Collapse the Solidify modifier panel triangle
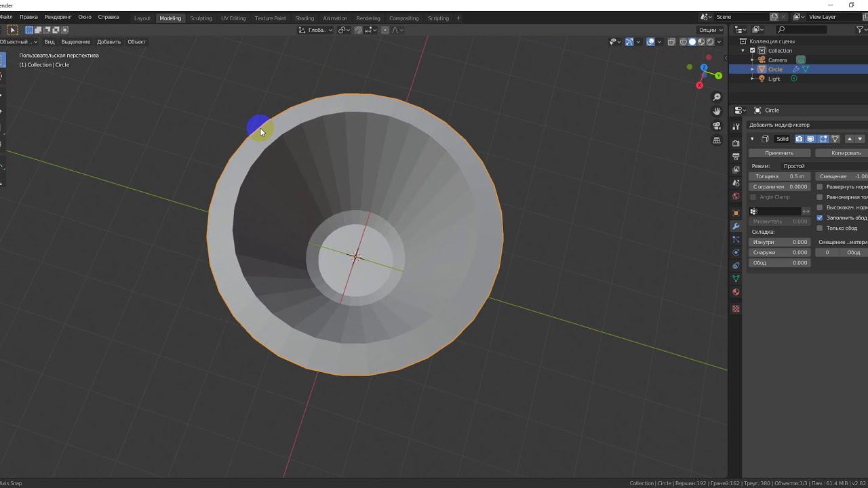Screen dimensions: 868x488 pyautogui.click(x=752, y=139)
